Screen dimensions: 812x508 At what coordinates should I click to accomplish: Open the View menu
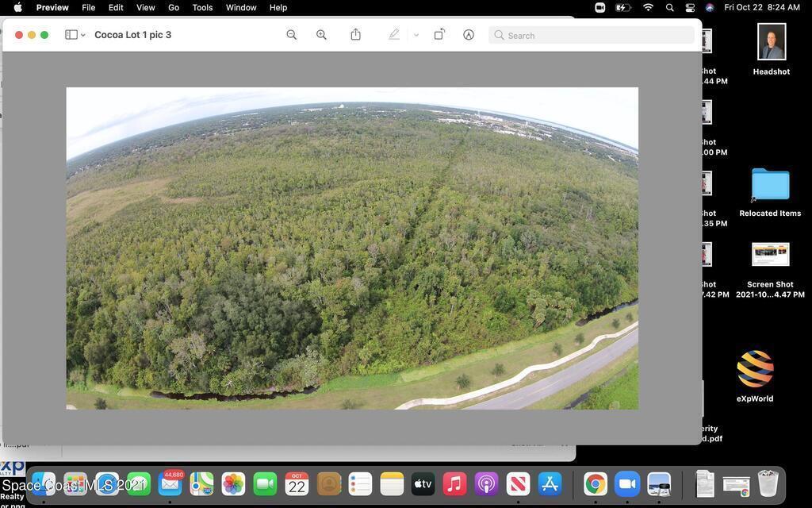(146, 7)
